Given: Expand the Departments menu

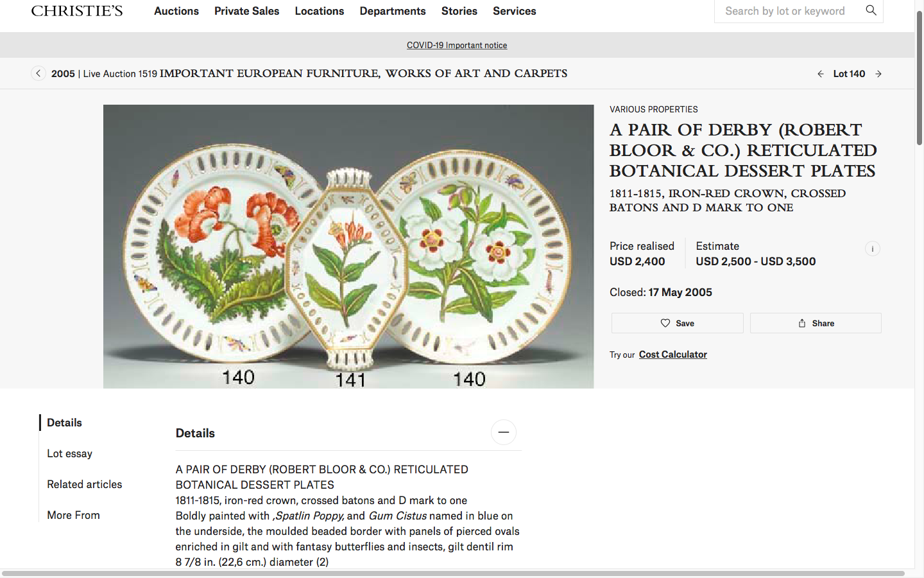Looking at the screenshot, I should [x=393, y=11].
